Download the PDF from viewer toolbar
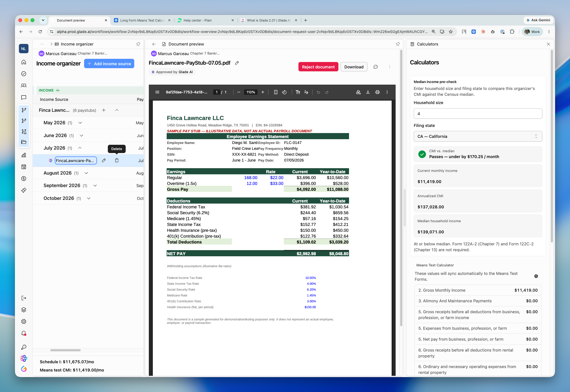570x392 pixels. (x=368, y=92)
